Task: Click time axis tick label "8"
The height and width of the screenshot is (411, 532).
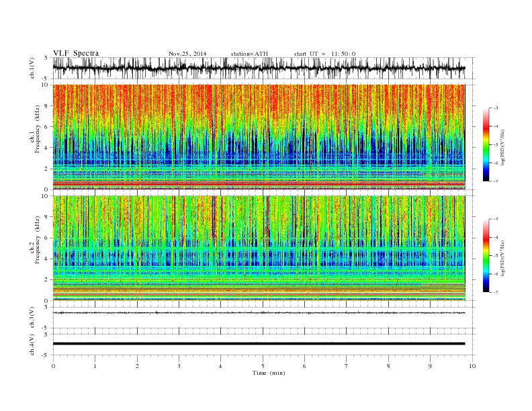Action: (x=388, y=366)
